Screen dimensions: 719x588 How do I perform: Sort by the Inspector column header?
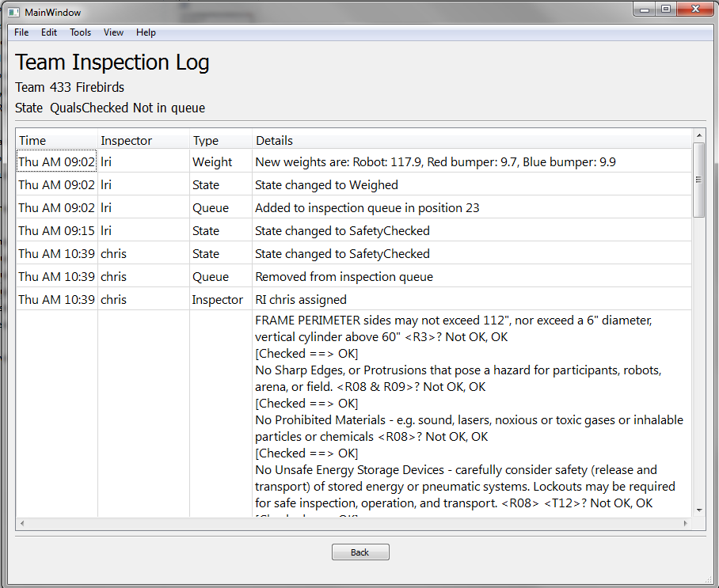143,140
